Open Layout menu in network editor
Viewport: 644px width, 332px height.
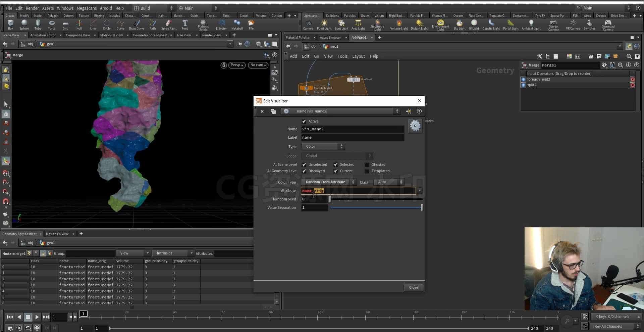[x=358, y=56]
